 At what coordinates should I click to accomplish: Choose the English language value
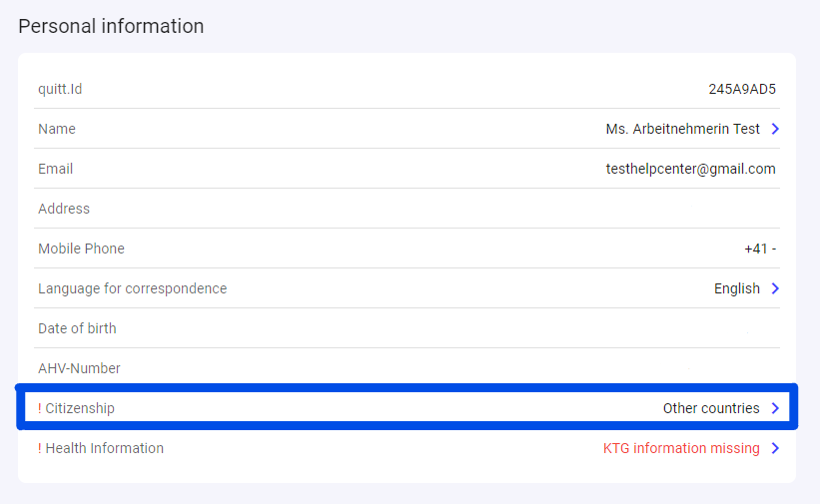[737, 288]
